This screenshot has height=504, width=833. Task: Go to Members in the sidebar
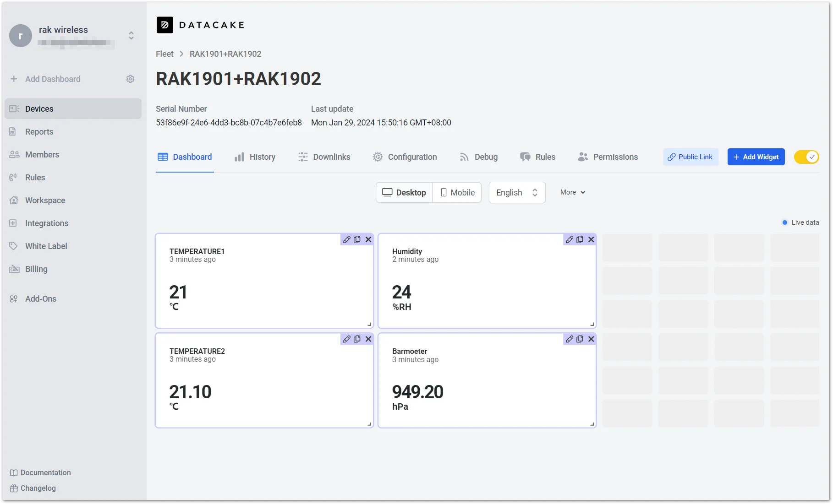(x=73, y=155)
